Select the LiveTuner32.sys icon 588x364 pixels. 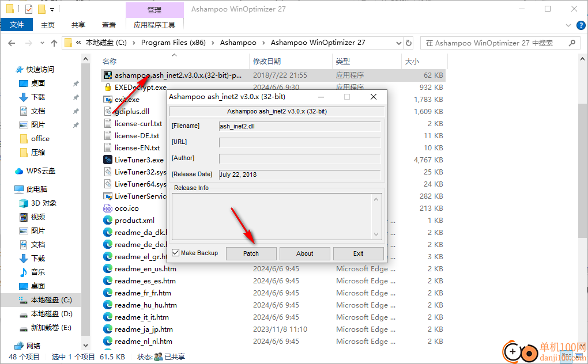click(x=108, y=172)
